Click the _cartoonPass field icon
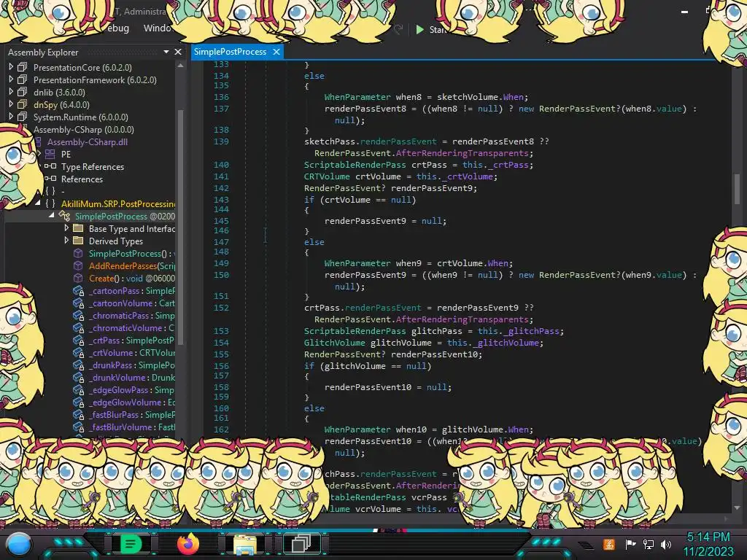Screen dimensions: 747x560 79,290
